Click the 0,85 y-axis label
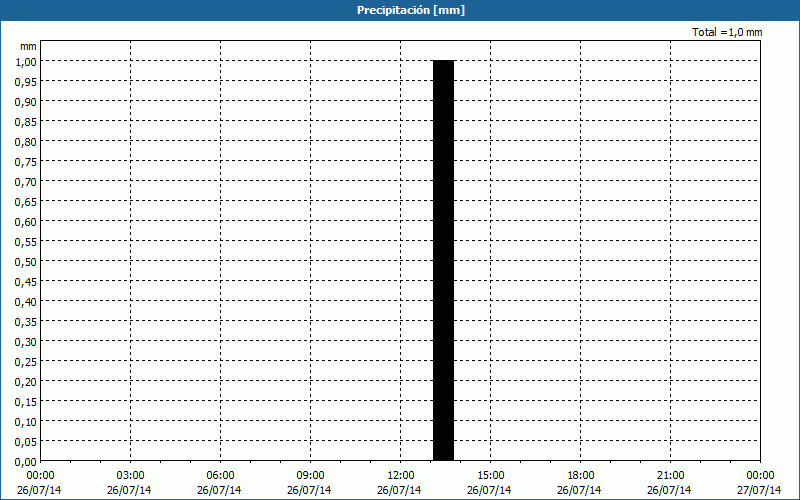The height and width of the screenshot is (500, 800). pos(26,121)
